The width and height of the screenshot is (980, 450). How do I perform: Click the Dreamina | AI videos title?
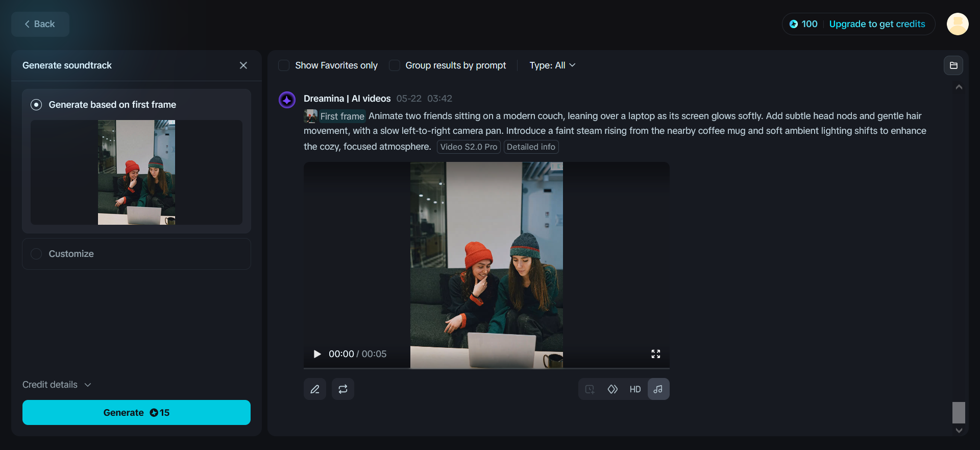(347, 99)
